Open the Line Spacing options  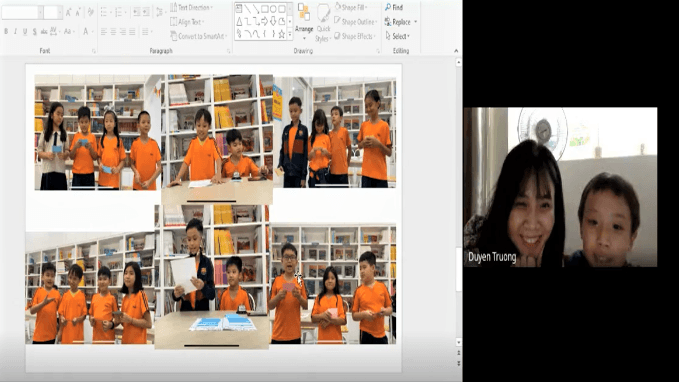(x=159, y=12)
